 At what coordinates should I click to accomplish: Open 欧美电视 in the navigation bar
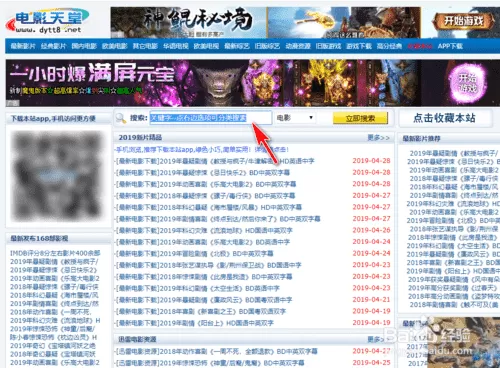pyautogui.click(x=206, y=46)
